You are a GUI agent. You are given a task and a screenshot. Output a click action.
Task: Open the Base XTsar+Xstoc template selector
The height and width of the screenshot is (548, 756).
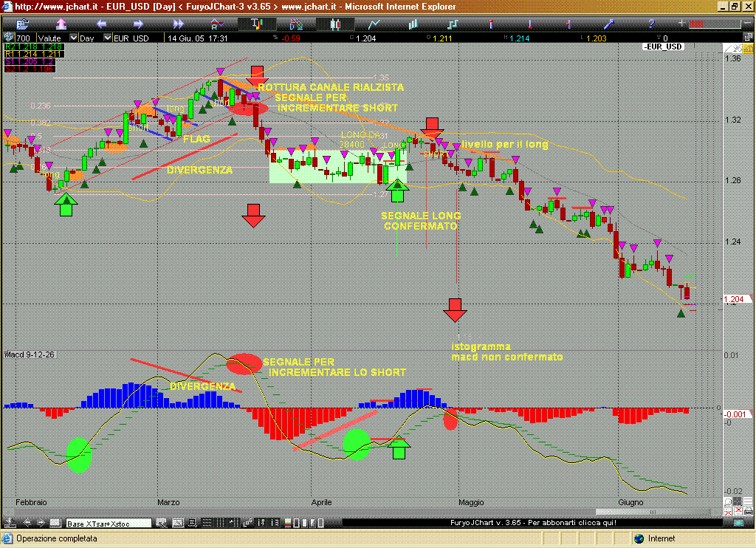click(108, 523)
